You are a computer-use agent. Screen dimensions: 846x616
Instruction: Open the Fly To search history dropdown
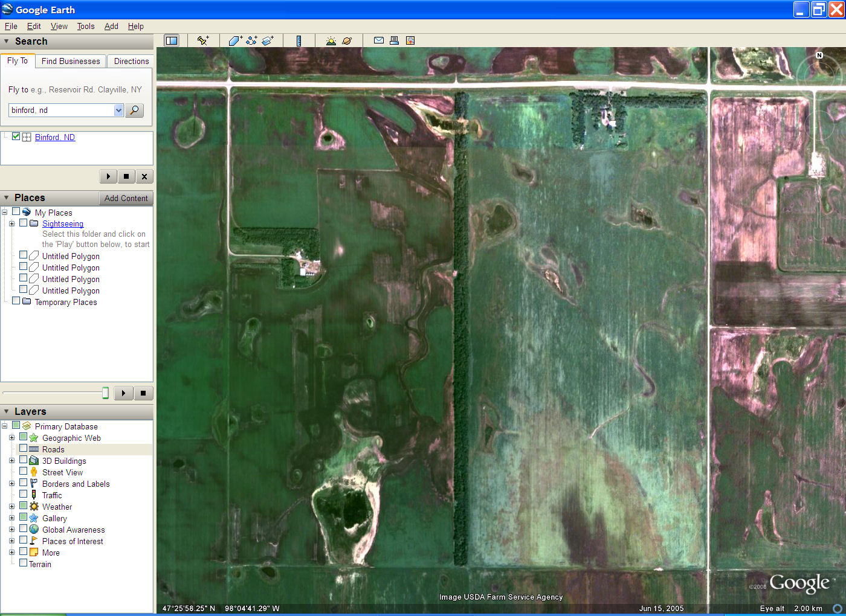click(x=118, y=110)
